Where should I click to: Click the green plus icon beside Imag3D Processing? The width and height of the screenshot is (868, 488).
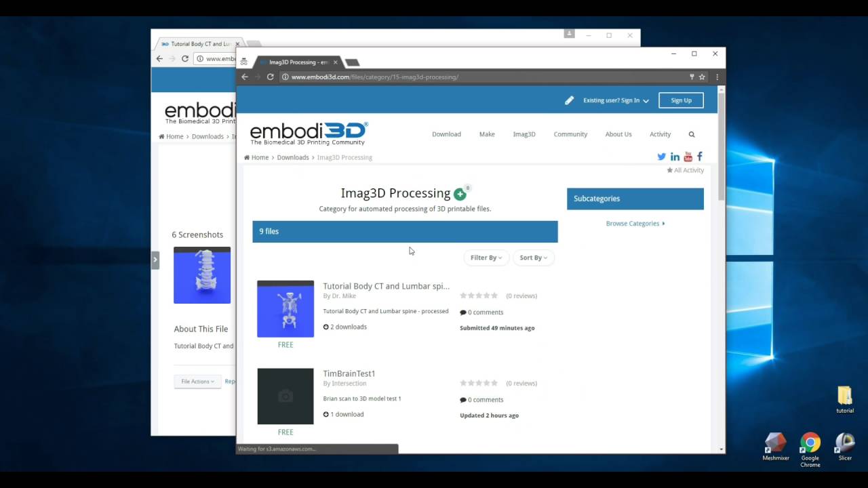click(x=460, y=195)
